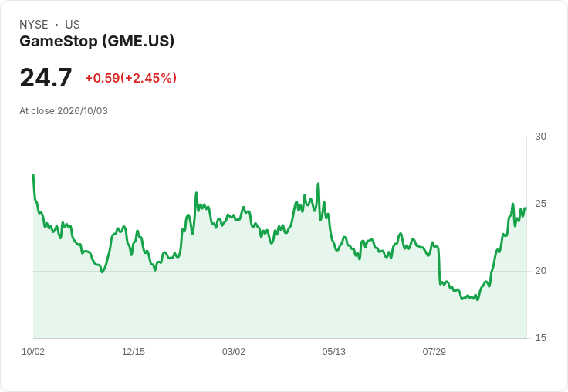This screenshot has width=568, height=392.
Task: Click the US market label
Action: [73, 25]
